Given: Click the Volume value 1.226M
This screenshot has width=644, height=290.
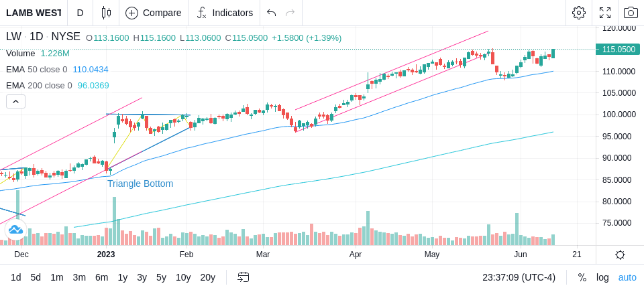Looking at the screenshot, I should click(x=55, y=54).
